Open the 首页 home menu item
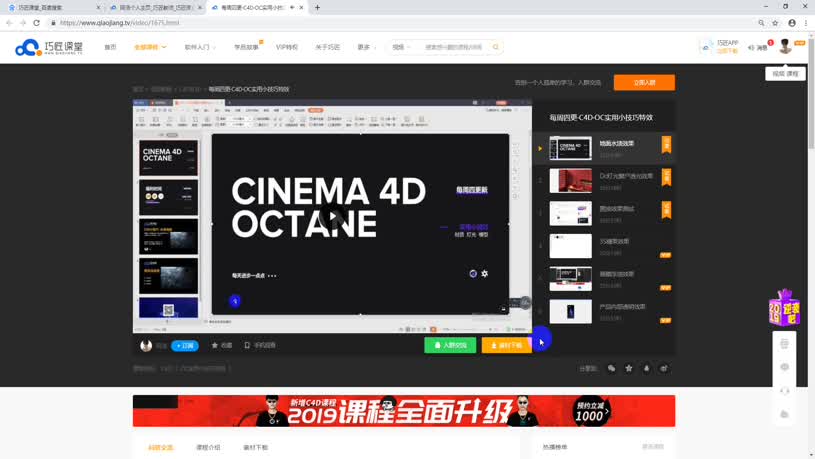815x459 pixels. pos(110,47)
